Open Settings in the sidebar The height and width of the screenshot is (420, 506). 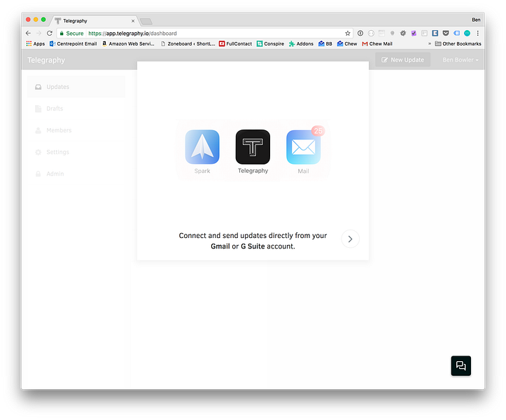point(76,152)
